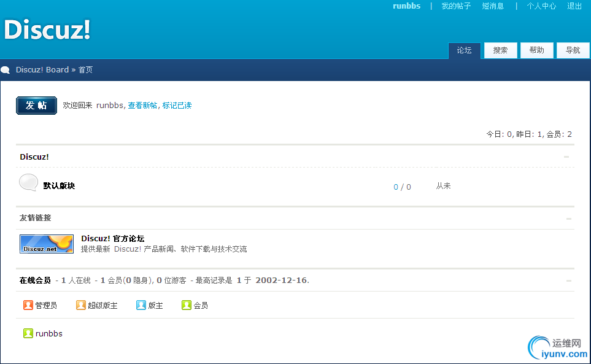Click the green user icon beside runbbs
Screen dimensions: 591x364
[x=28, y=333]
